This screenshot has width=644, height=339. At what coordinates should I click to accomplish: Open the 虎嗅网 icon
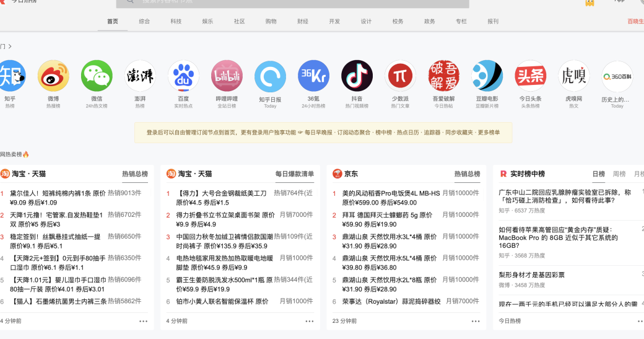[574, 76]
